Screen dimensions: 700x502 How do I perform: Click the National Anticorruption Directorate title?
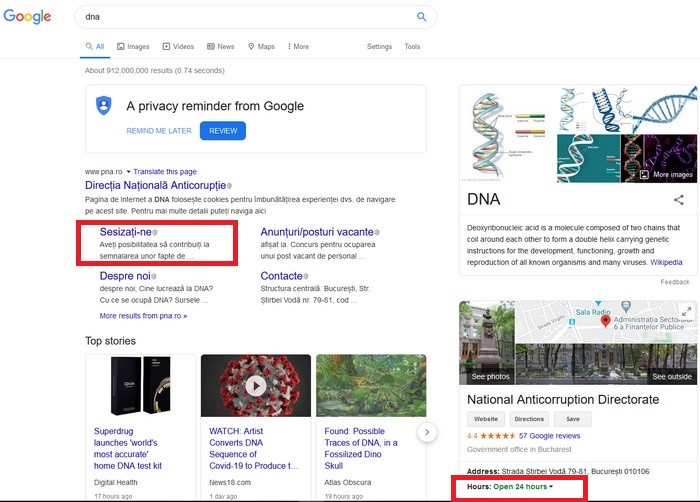pyautogui.click(x=563, y=399)
